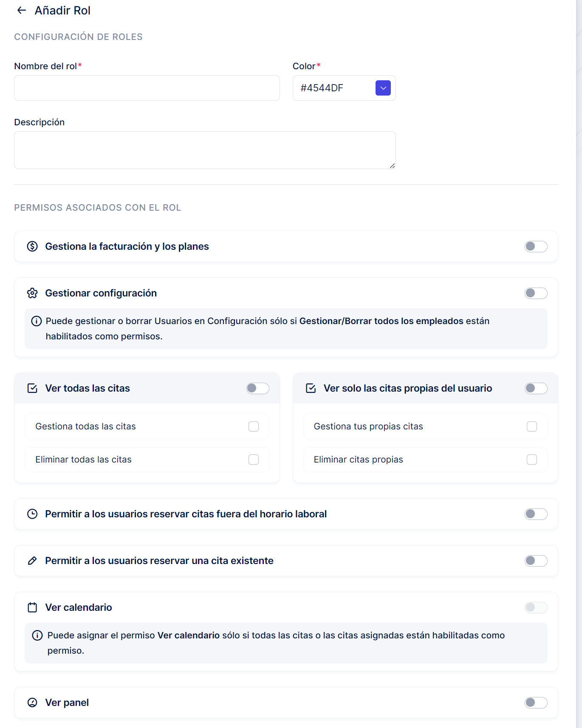Viewport: 582px width, 728px height.
Task: Switch on Ver solo las citas propias
Action: 536,388
